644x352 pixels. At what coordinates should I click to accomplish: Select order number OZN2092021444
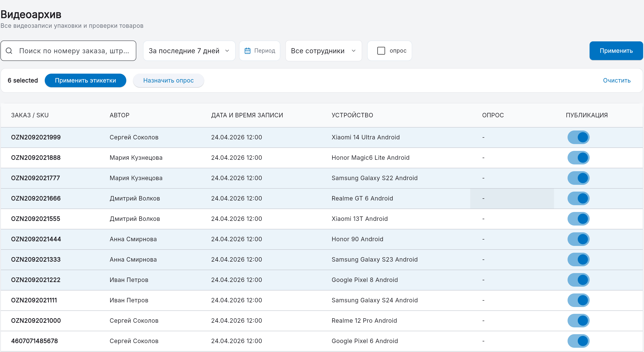36,239
